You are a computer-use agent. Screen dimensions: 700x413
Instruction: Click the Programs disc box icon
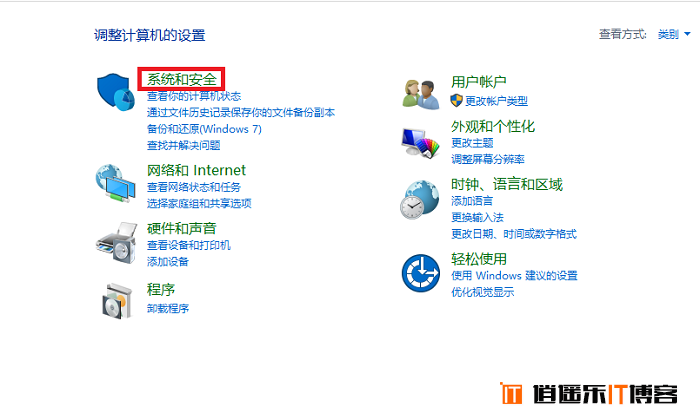[117, 300]
